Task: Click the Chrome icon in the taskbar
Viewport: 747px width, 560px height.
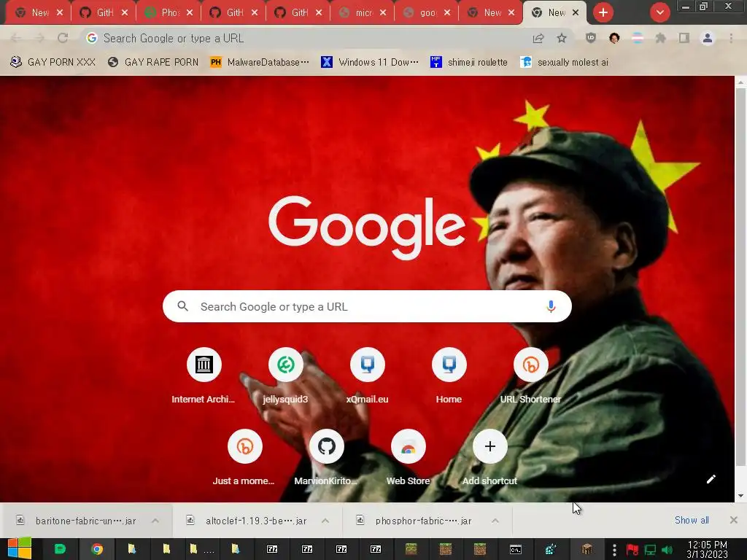Action: pos(97,549)
